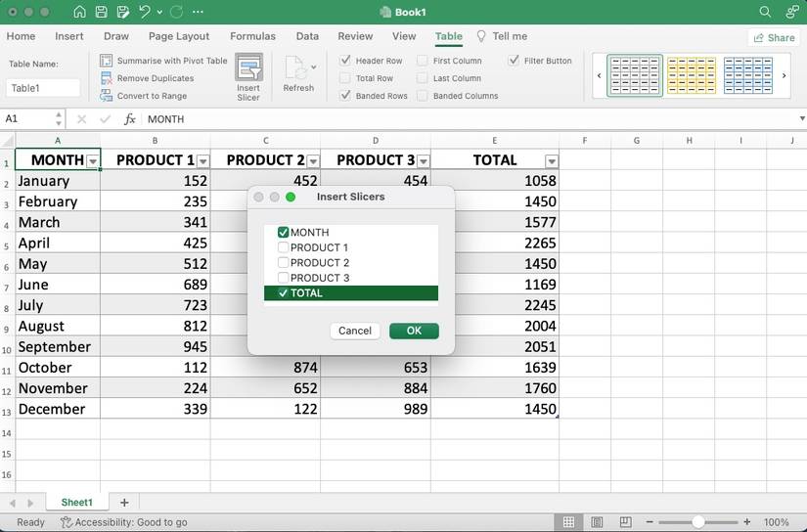Uncheck the MONTH checkbox in Insert Slicers
This screenshot has height=532, width=807.
[x=284, y=233]
